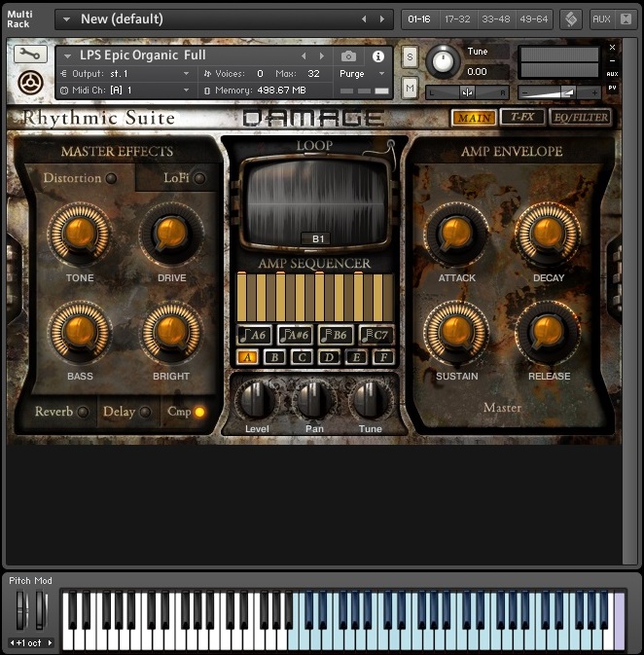Click the loop Pan knob
Image resolution: width=644 pixels, height=655 pixels.
point(314,400)
